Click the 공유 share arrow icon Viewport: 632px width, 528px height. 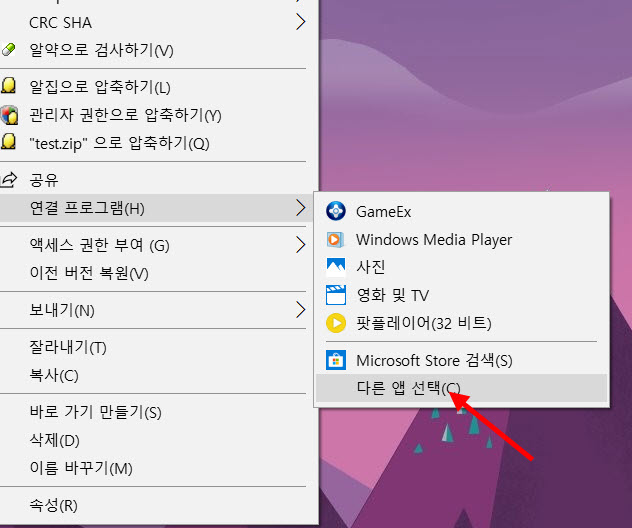pyautogui.click(x=8, y=180)
